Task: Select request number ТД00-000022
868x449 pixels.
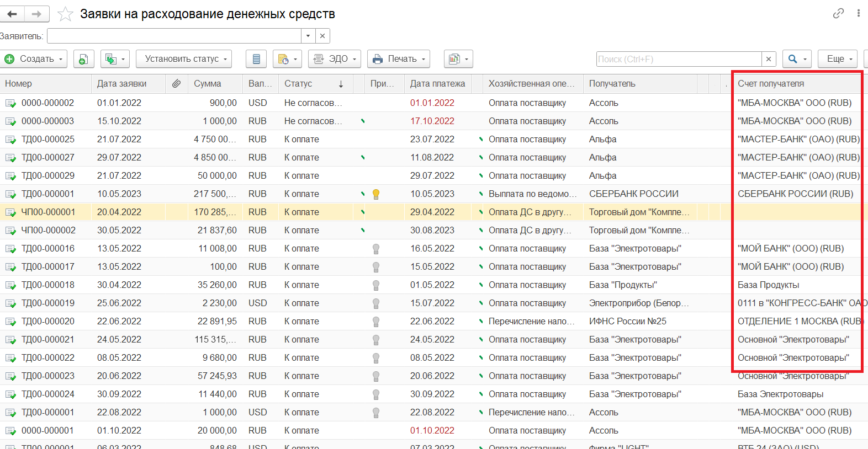Action: tap(48, 358)
